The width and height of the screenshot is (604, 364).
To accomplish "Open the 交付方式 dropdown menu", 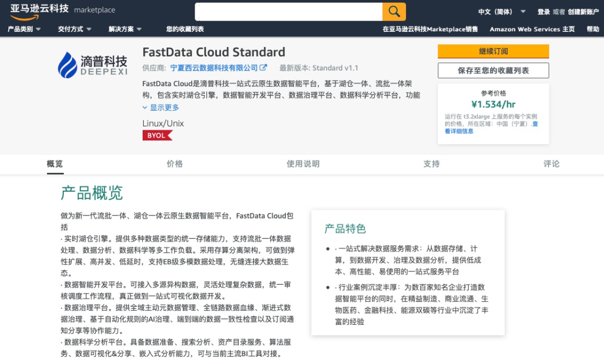I will pos(74,29).
